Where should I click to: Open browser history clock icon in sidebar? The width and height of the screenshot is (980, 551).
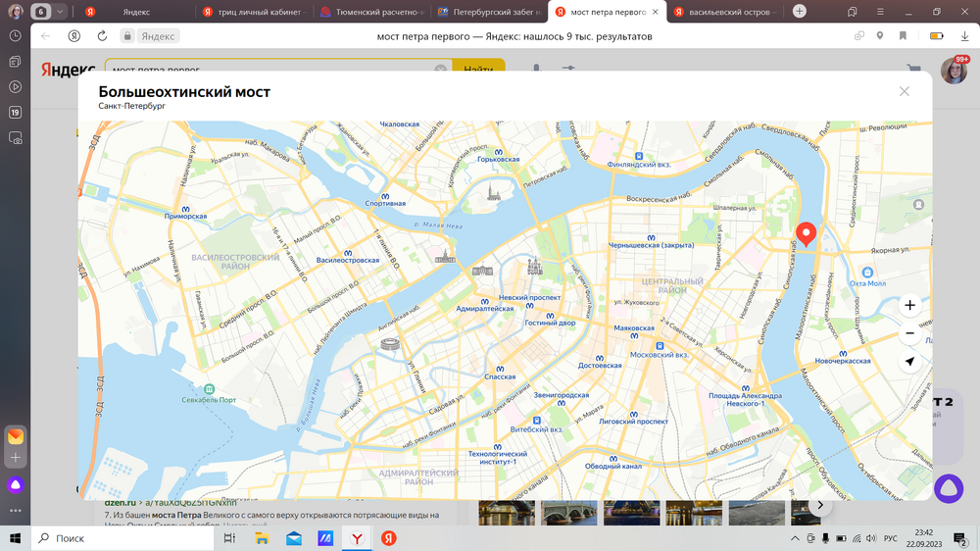16,36
